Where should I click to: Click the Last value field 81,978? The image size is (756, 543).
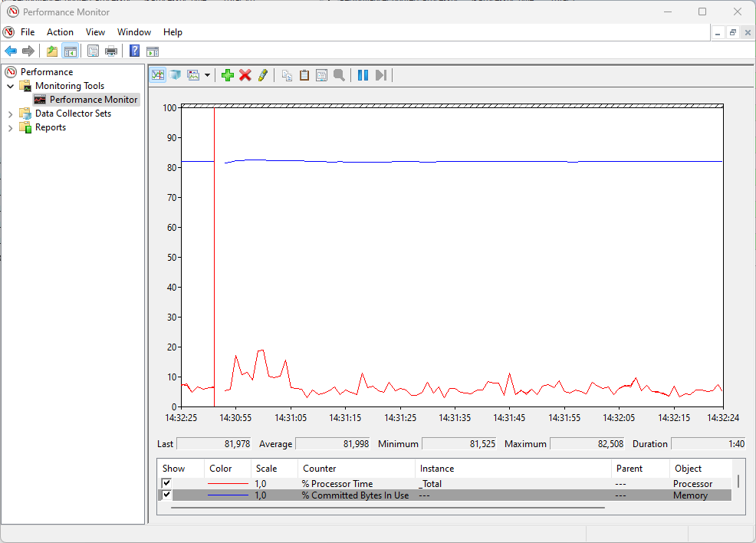[x=214, y=443]
